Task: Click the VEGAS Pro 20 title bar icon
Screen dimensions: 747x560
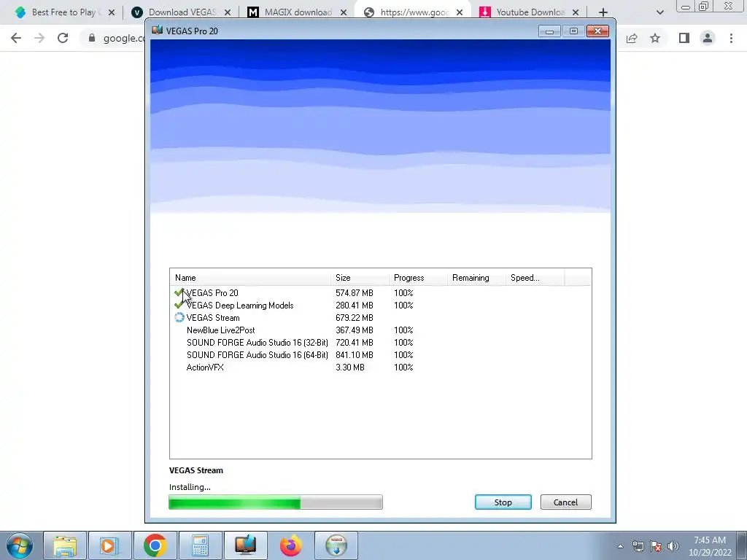Action: [158, 31]
